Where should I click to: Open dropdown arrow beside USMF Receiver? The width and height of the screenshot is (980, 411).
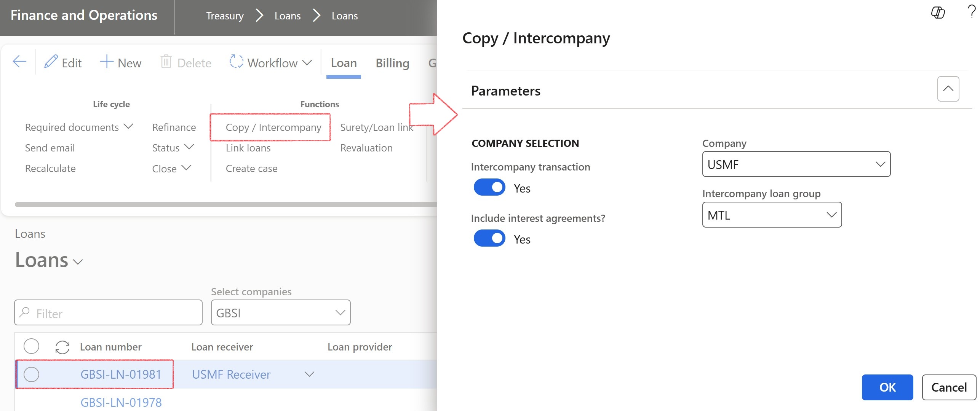310,374
